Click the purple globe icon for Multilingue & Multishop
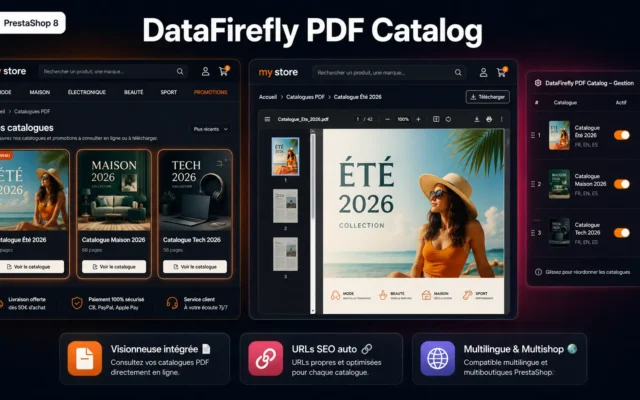 [438, 358]
